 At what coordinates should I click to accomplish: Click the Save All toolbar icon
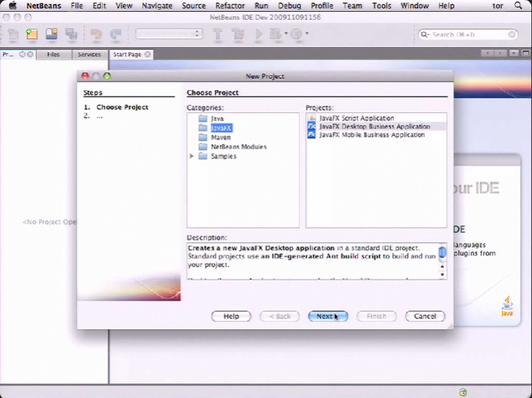click(71, 35)
